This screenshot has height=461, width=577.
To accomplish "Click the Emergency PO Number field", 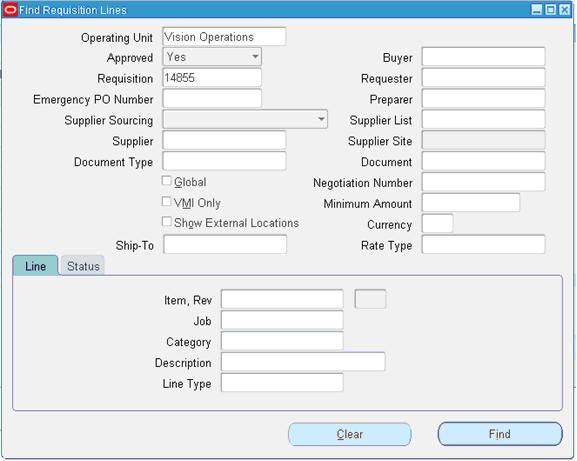I will coord(212,99).
